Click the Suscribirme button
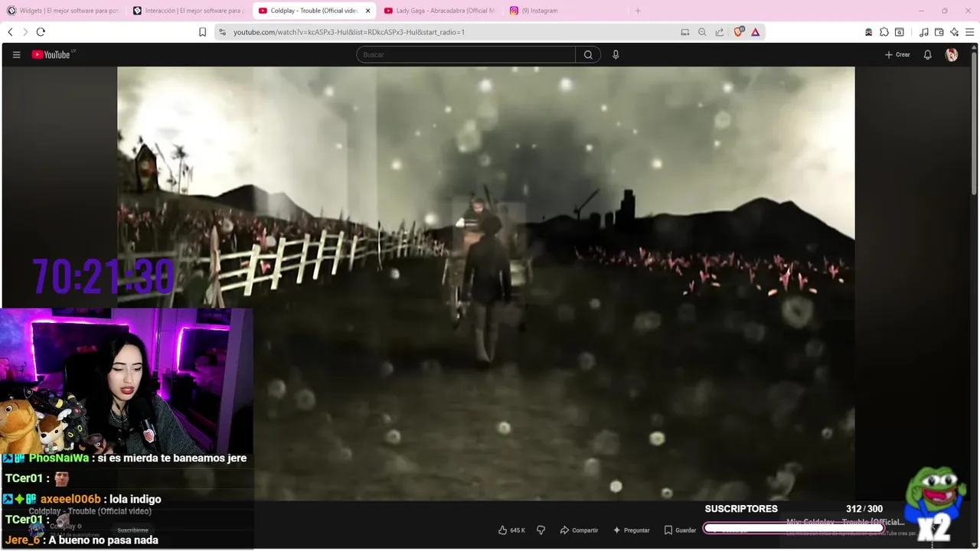 coord(132,530)
